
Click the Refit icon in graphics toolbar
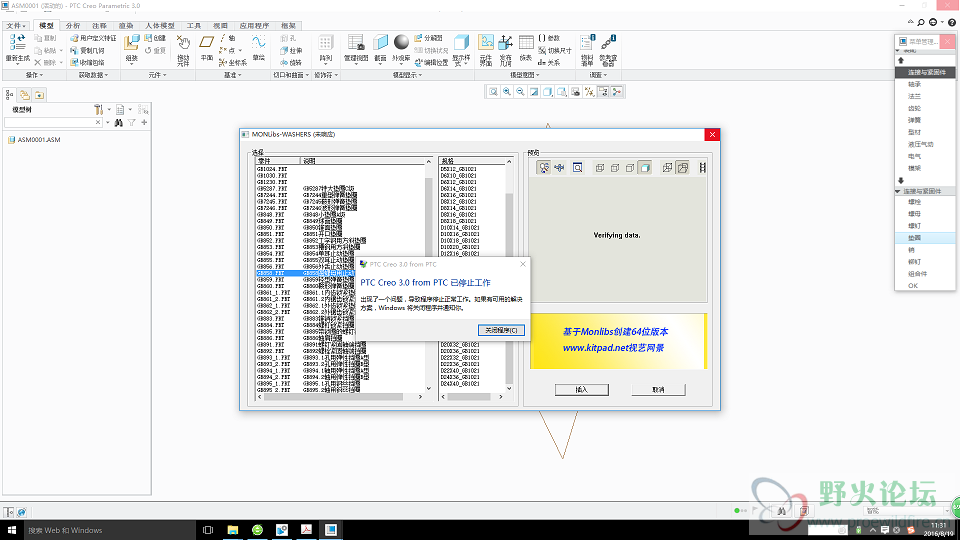pos(493,92)
